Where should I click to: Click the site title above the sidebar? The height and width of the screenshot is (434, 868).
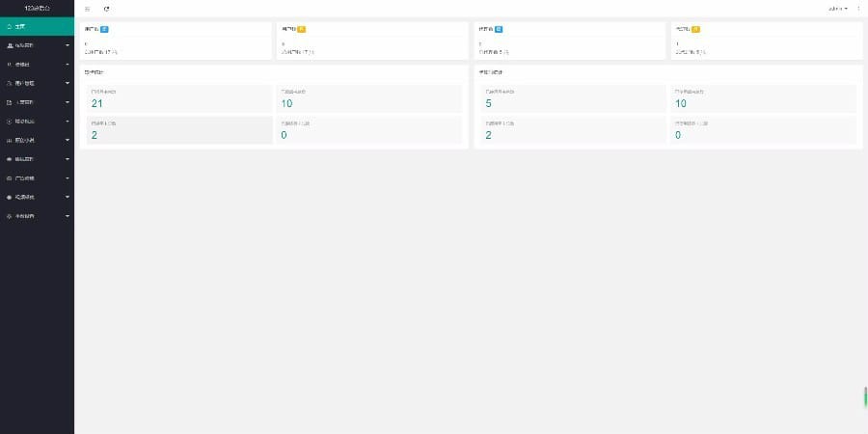pos(37,9)
